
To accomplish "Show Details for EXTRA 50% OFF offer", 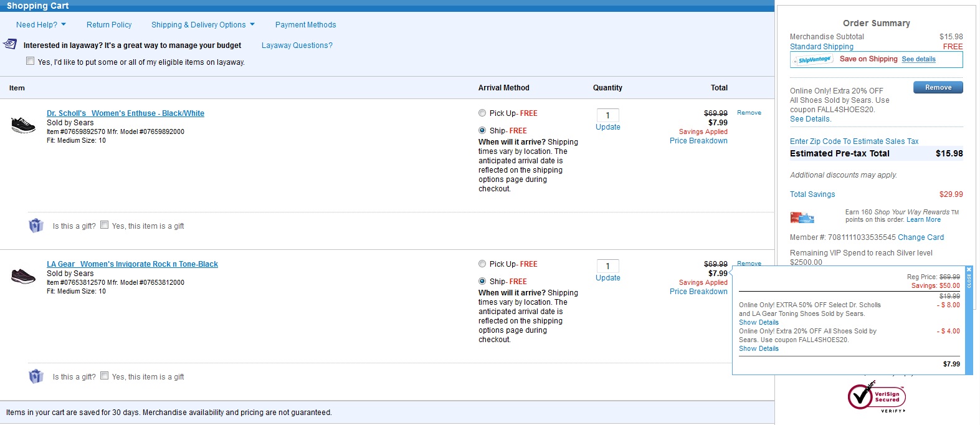I will tap(759, 323).
